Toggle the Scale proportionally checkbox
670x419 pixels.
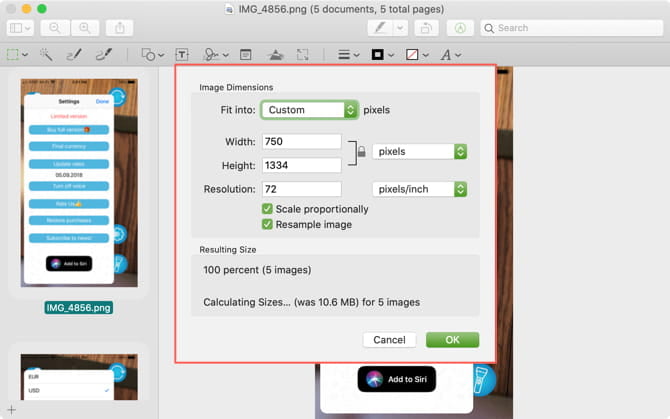tap(267, 209)
